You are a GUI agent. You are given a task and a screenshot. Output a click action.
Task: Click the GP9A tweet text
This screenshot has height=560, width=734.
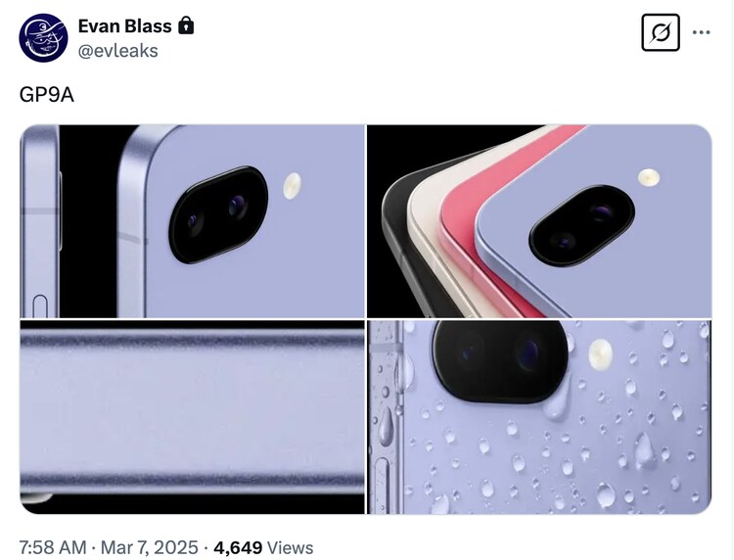47,95
